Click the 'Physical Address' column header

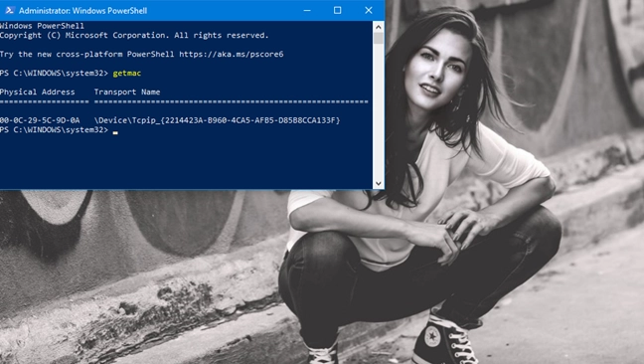[x=38, y=92]
